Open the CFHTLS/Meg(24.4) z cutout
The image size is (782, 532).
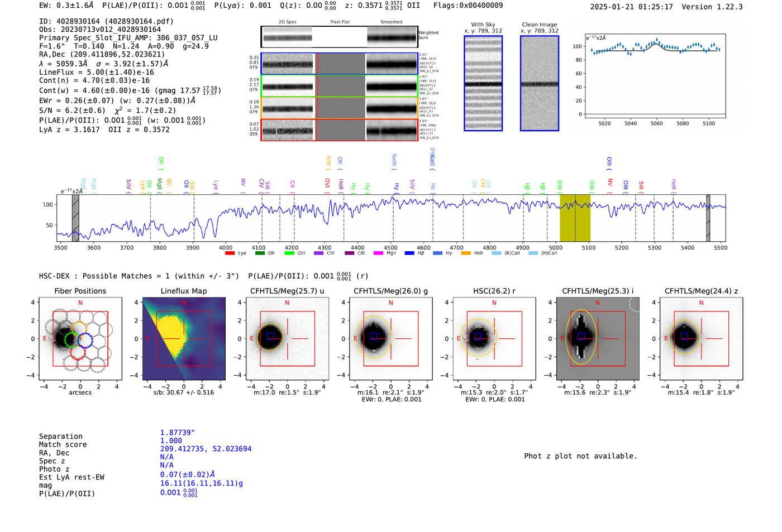701,339
